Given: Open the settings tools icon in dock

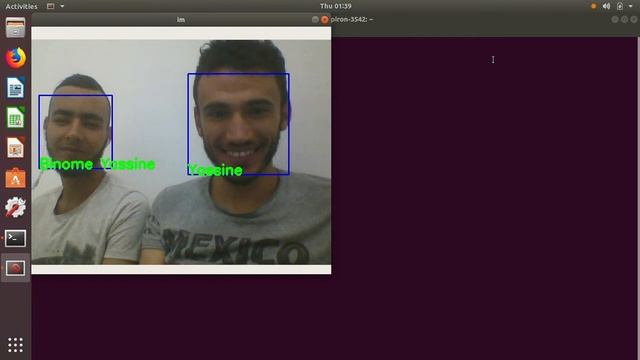Looking at the screenshot, I should [x=16, y=207].
